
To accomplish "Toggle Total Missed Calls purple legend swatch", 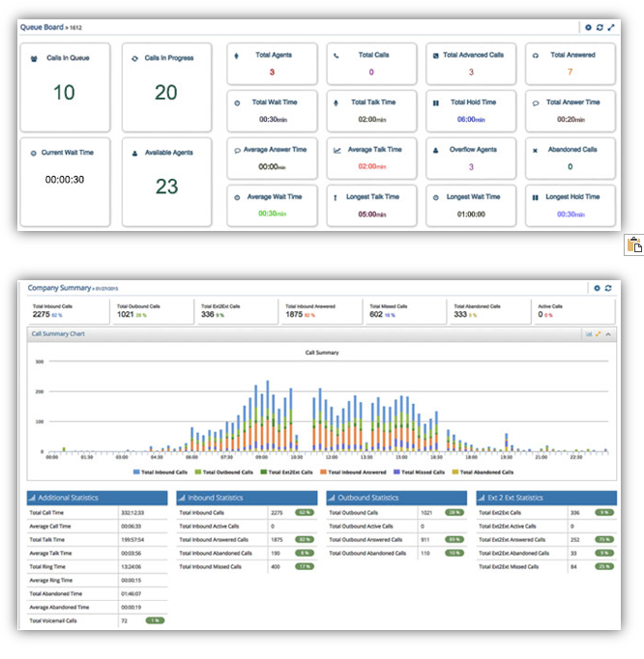I will pos(396,472).
